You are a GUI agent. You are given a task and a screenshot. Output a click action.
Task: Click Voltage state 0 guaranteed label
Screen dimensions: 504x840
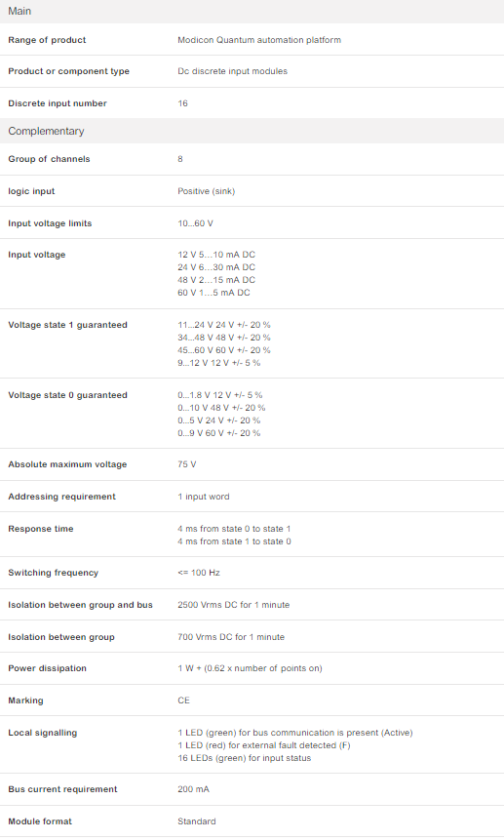(68, 395)
